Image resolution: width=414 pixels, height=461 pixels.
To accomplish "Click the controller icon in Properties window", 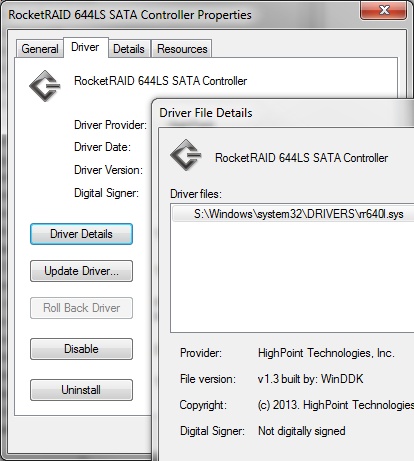I will point(45,86).
